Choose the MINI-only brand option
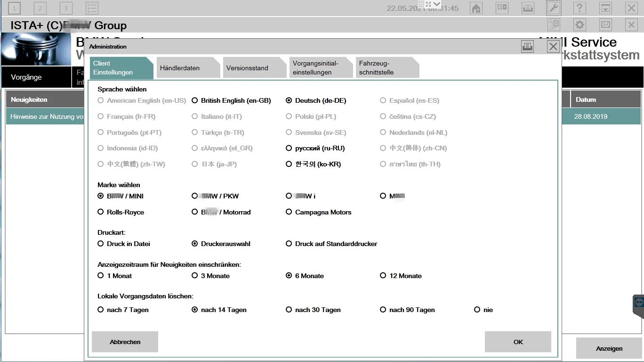 pyautogui.click(x=393, y=196)
